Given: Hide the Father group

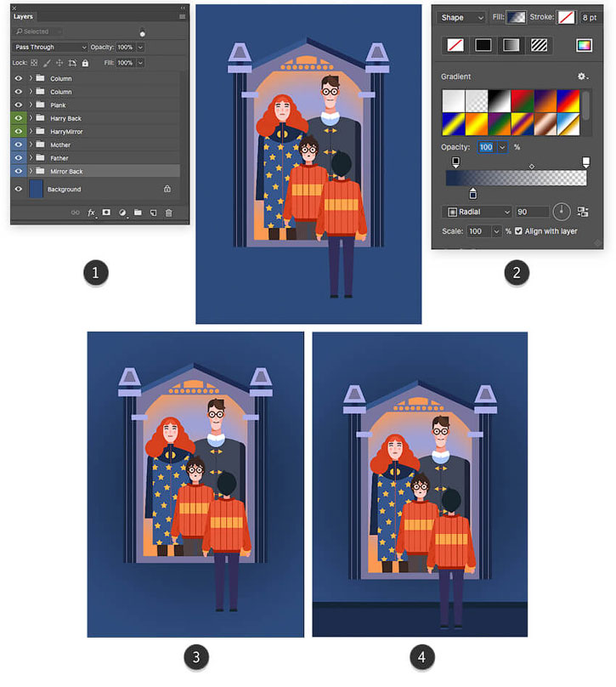Looking at the screenshot, I should 19,158.
